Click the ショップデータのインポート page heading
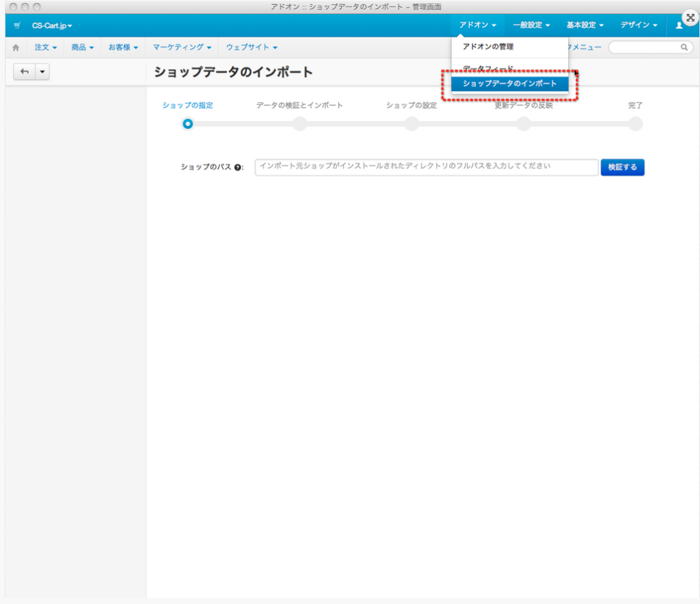 [x=233, y=72]
